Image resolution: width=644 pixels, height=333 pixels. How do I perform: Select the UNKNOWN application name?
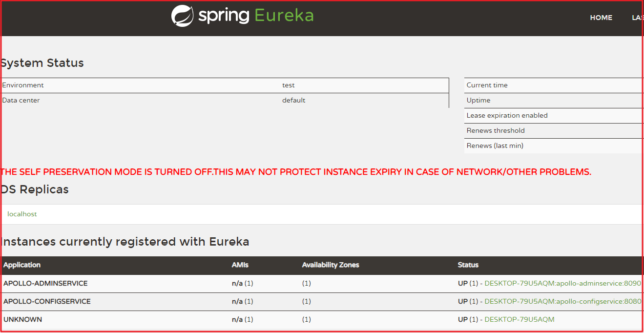pos(22,319)
